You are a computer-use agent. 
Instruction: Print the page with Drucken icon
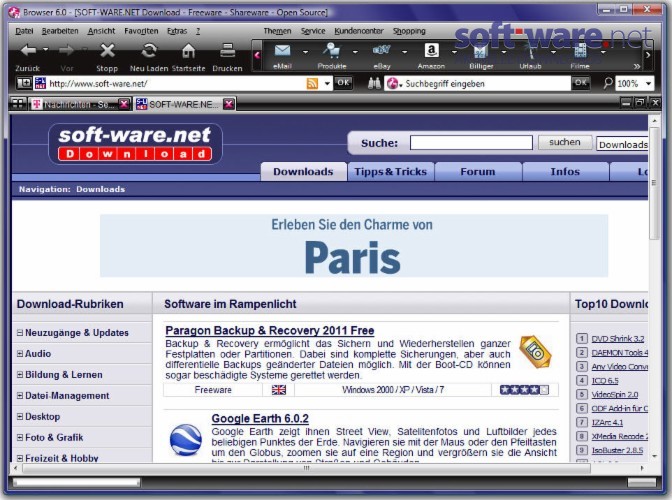click(228, 51)
